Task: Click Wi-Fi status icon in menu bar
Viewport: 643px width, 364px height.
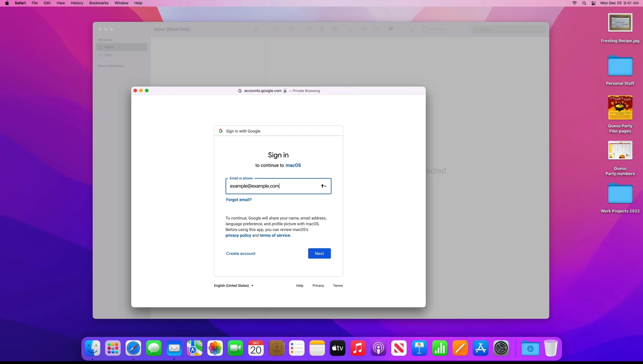Action: pyautogui.click(x=574, y=3)
